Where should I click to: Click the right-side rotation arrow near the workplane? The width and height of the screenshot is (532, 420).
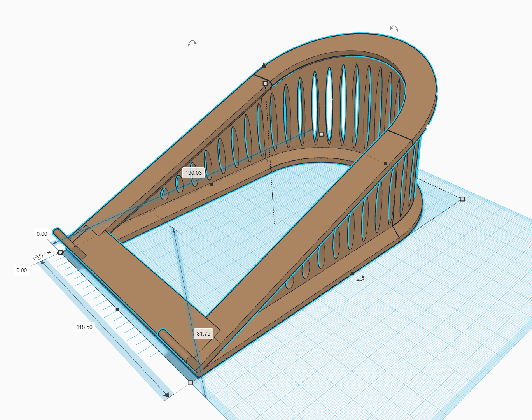pos(361,278)
